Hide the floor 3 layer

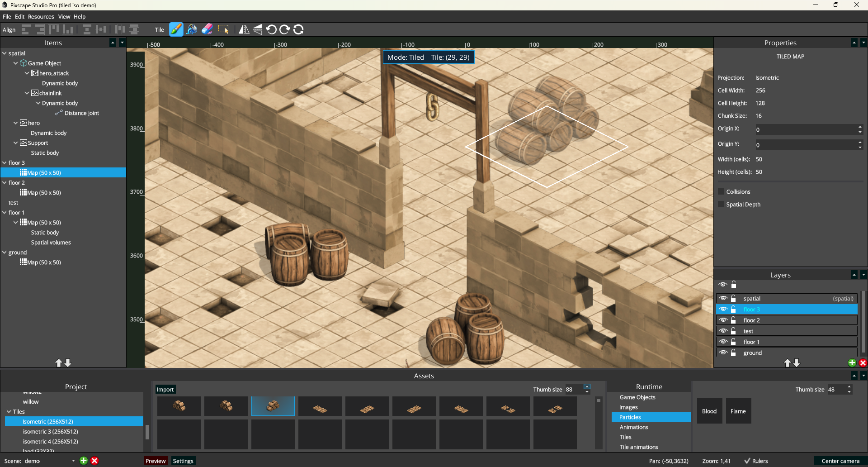coord(723,309)
